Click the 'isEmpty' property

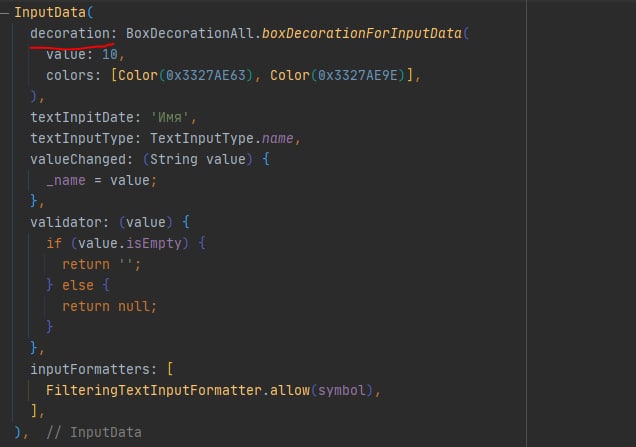coord(154,243)
